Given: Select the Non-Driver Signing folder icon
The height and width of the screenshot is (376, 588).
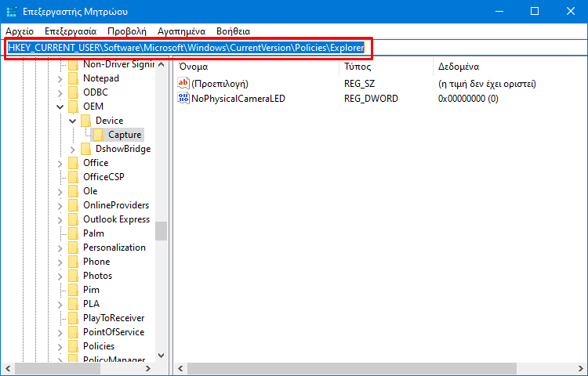Looking at the screenshot, I should tap(73, 64).
